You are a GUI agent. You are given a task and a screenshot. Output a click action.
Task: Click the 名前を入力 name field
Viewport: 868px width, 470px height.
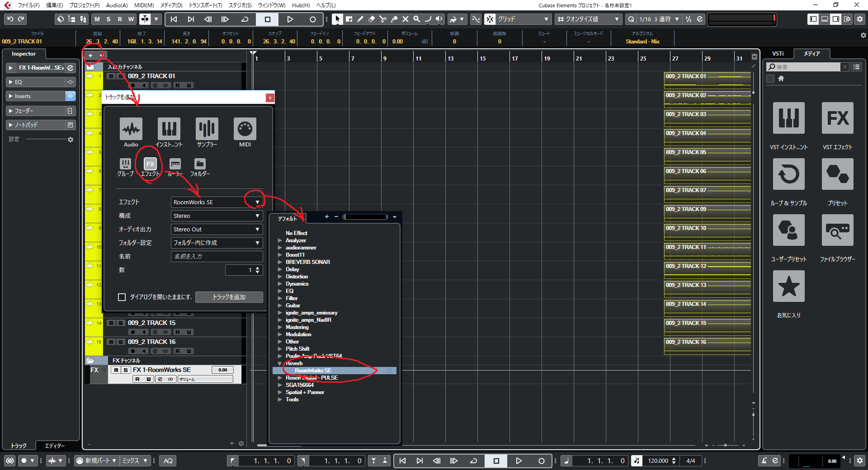[217, 256]
